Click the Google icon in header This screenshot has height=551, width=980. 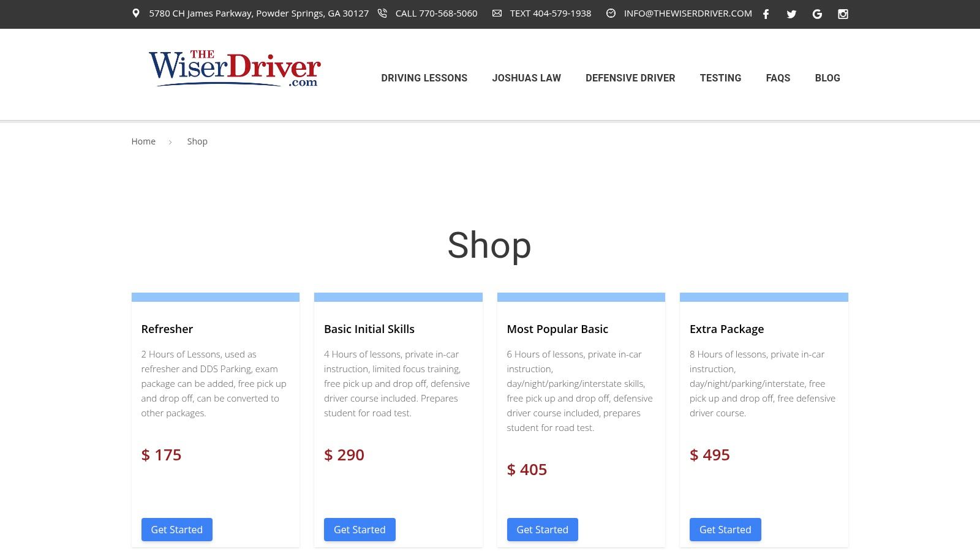point(817,14)
